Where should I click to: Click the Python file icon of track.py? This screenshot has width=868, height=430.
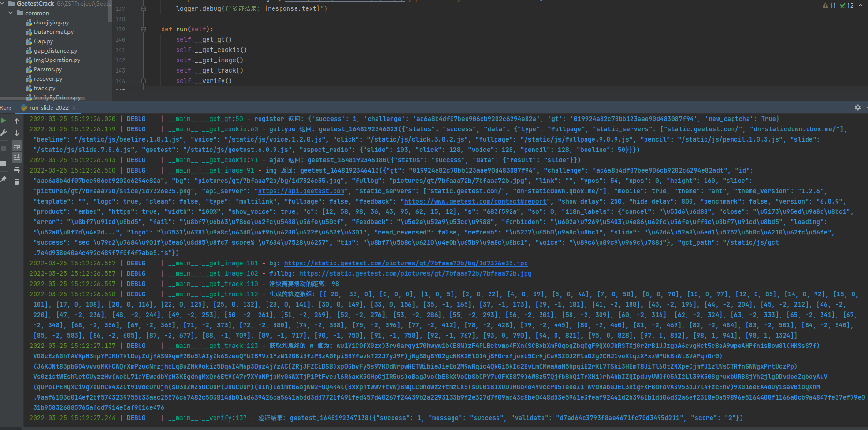pos(29,88)
